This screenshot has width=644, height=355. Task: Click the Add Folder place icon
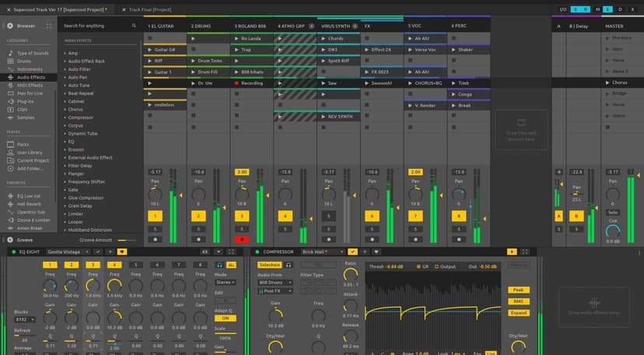(11, 168)
